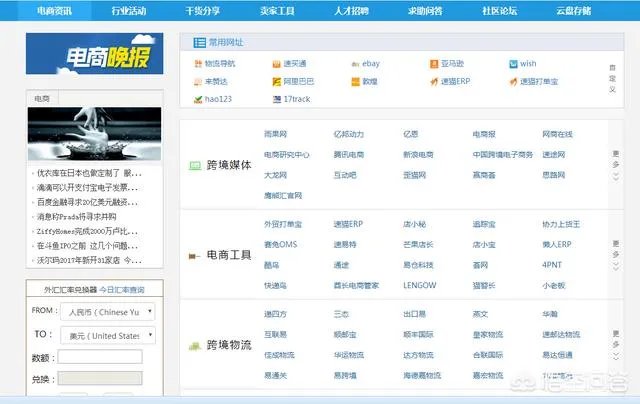Open the TO currency dropdown
The height and width of the screenshot is (404, 640).
[x=105, y=335]
